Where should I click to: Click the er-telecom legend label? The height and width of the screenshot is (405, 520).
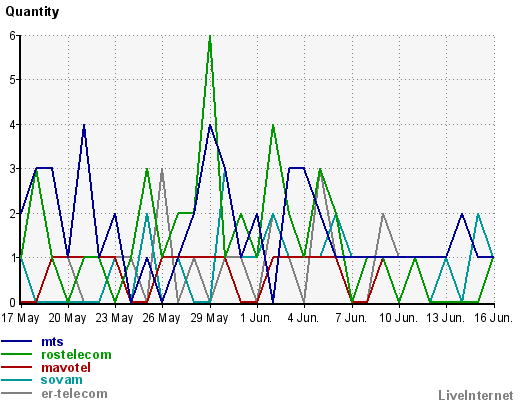click(x=74, y=394)
